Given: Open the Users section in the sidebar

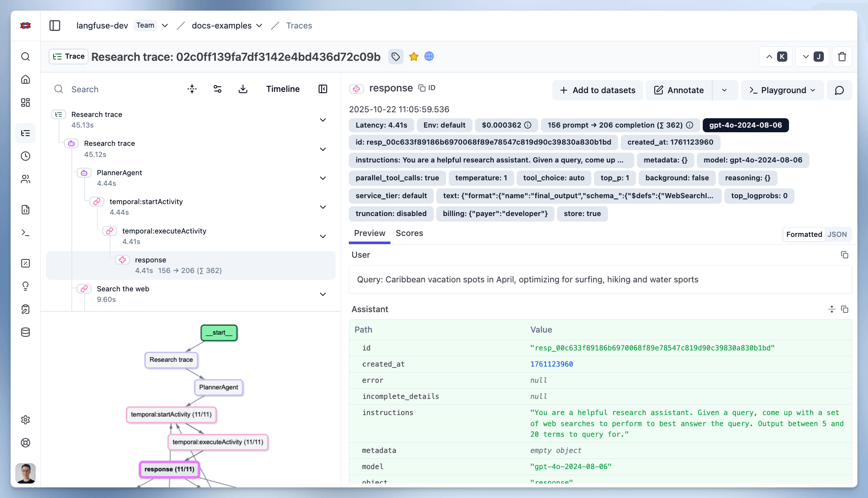Looking at the screenshot, I should click(x=25, y=179).
